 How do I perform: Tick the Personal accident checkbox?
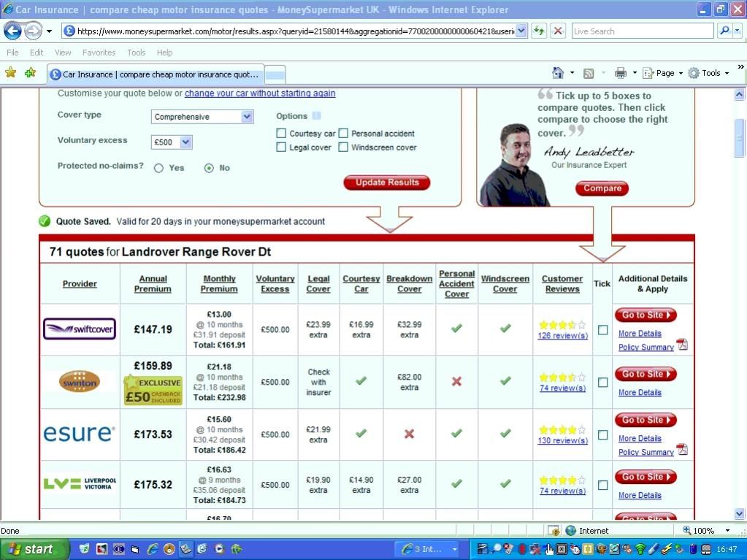coord(343,134)
